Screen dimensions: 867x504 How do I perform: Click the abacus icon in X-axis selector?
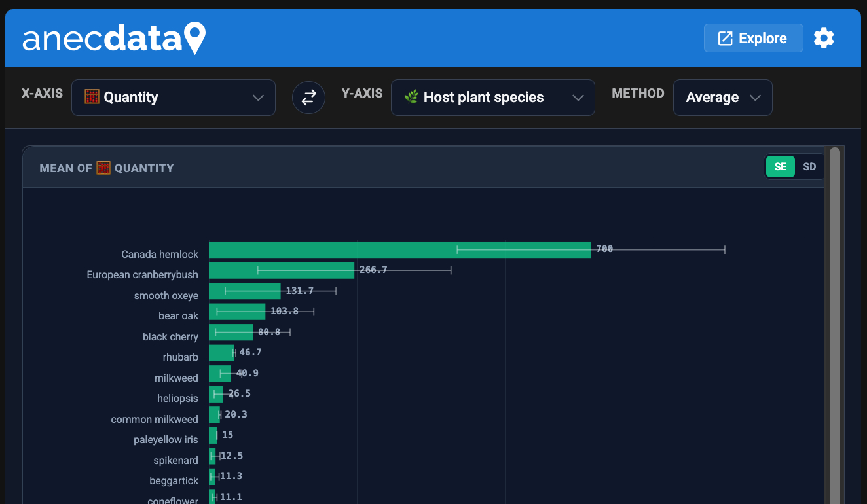tap(92, 97)
